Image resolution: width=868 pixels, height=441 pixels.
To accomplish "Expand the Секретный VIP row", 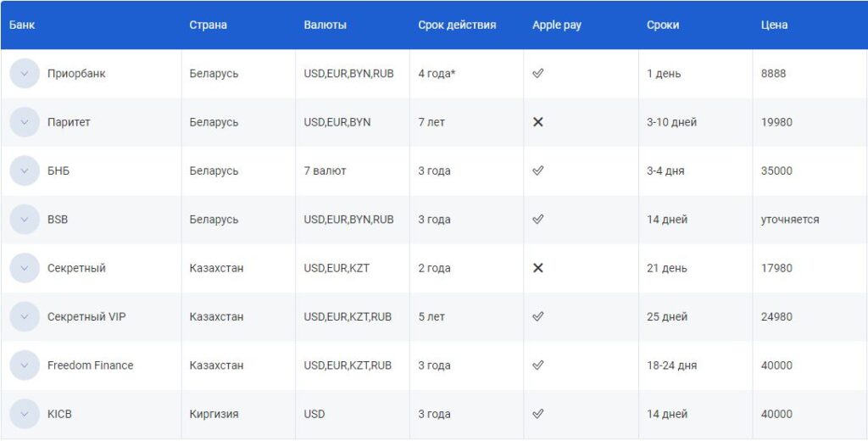I will tap(25, 317).
